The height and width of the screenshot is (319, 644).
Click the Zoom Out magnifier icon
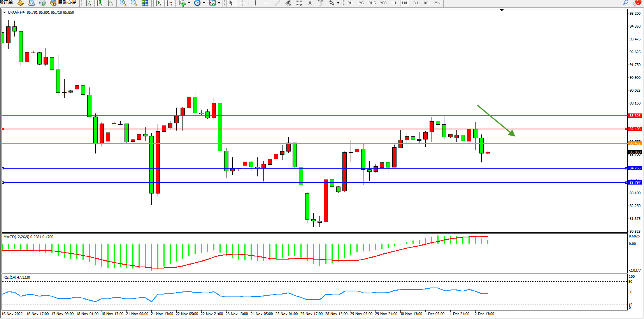(134, 3)
